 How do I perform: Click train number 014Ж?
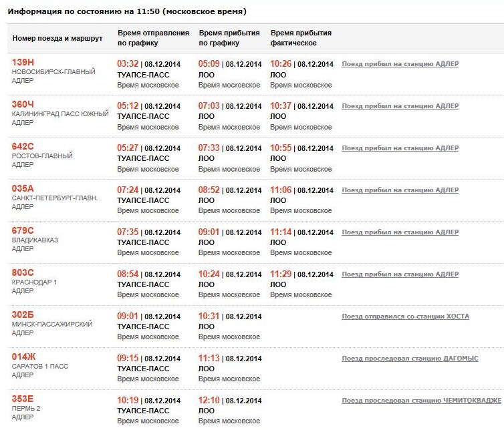click(x=23, y=357)
